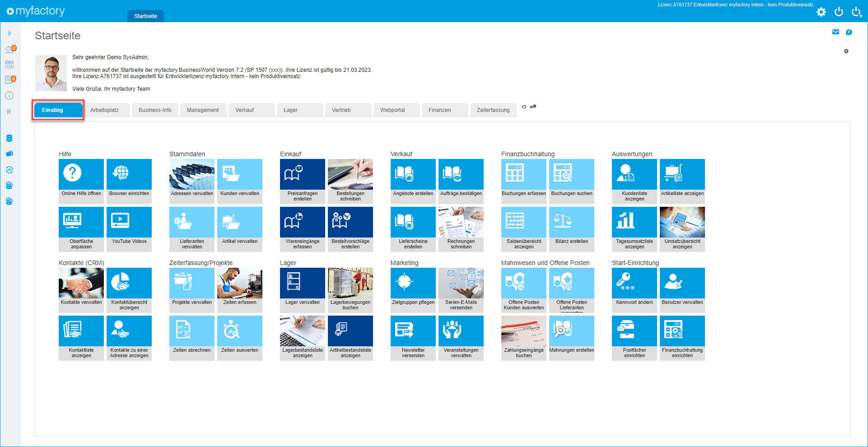868x447 pixels.
Task: Open Buchungen suchen tile
Action: [572, 181]
